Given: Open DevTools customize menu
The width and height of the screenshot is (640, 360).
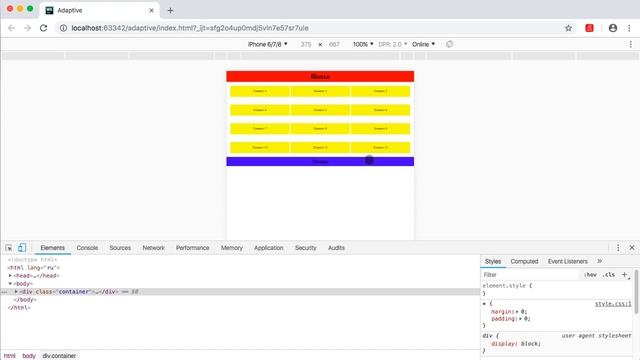Looking at the screenshot, I should coord(618,248).
